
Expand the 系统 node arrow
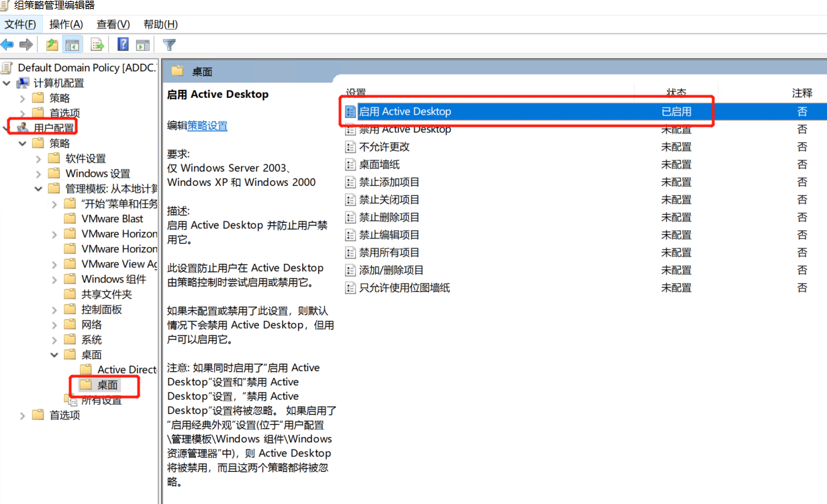55,340
